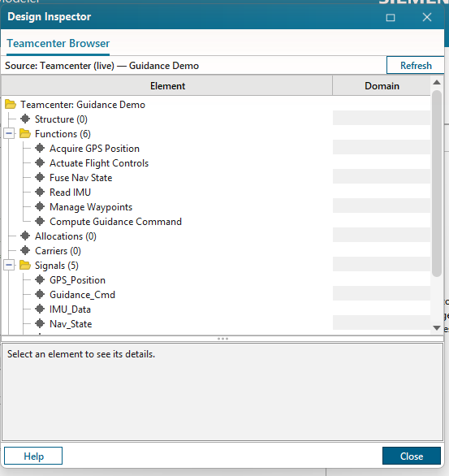Select the Teamcenter: Guidance Demo row text
This screenshot has height=476, width=449.
[83, 105]
